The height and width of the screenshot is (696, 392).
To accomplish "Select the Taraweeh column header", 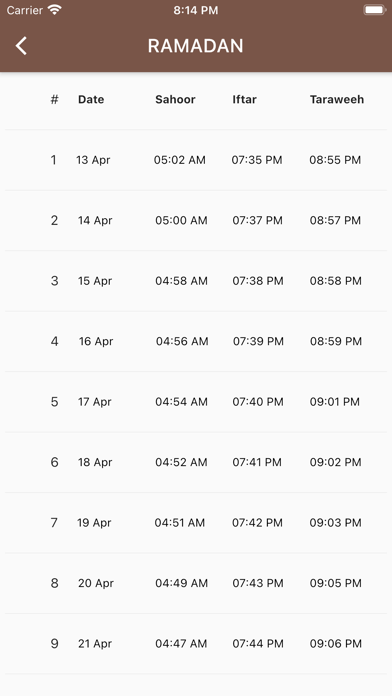I will click(337, 99).
